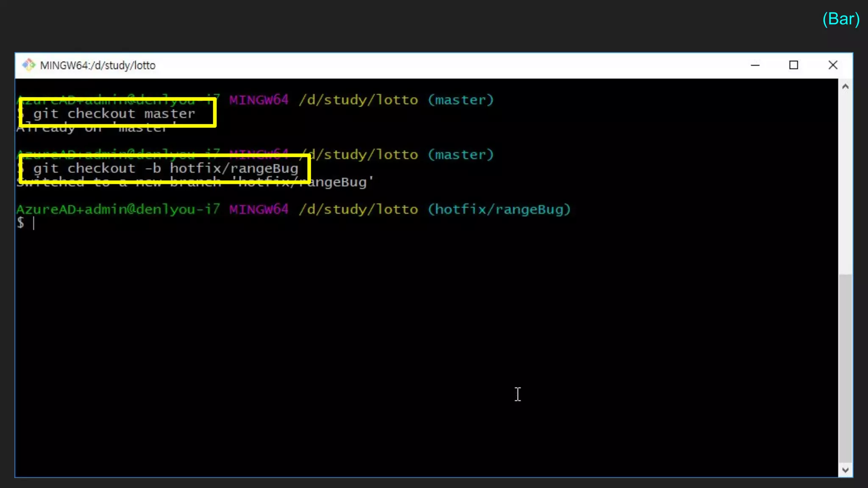Click the (hotfix/rangeBug) branch indicator
The image size is (868, 488).
(x=499, y=209)
